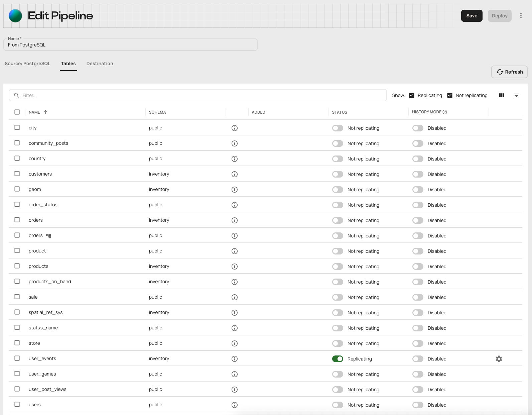This screenshot has height=415, width=532.
Task: Enable history mode for country
Action: click(x=418, y=159)
